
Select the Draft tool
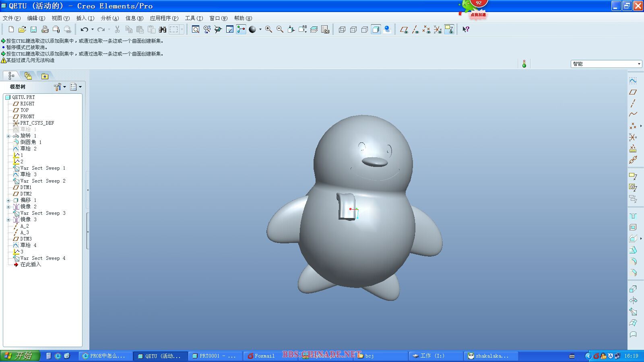pos(633,250)
